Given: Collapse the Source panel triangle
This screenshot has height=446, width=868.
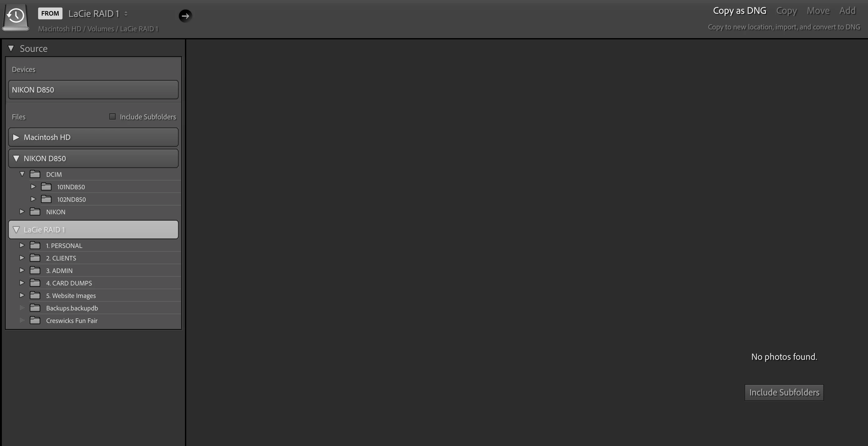Looking at the screenshot, I should click(x=11, y=48).
